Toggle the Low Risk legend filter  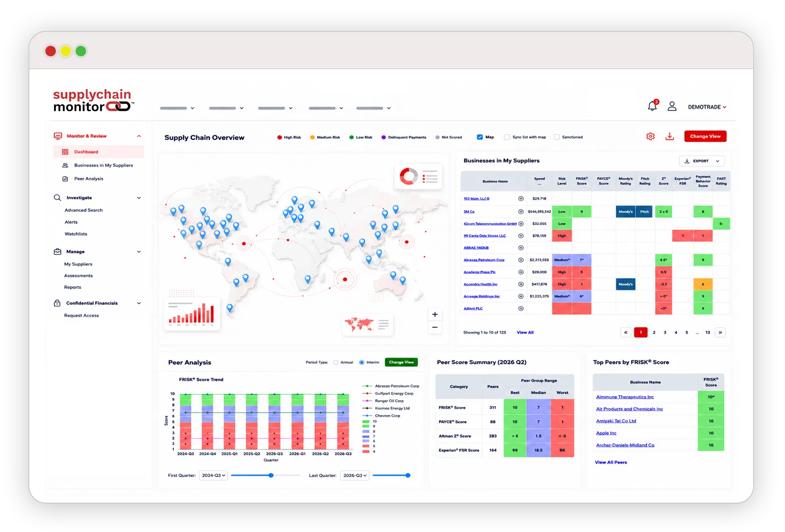pos(361,137)
